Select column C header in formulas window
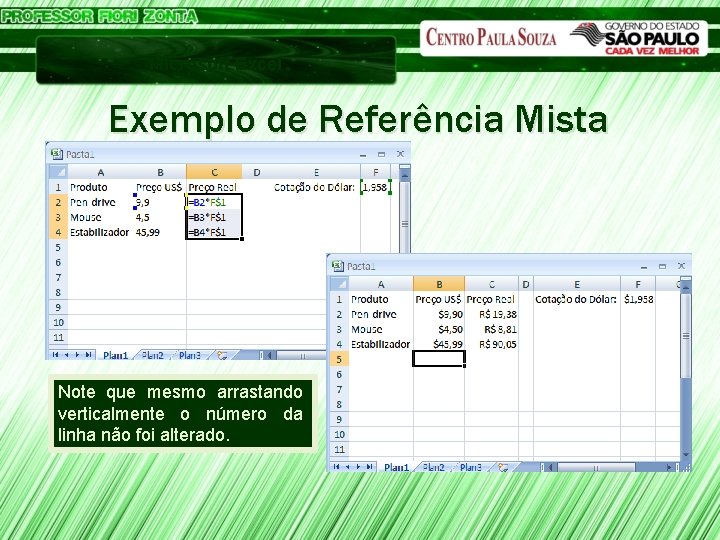 (x=214, y=172)
